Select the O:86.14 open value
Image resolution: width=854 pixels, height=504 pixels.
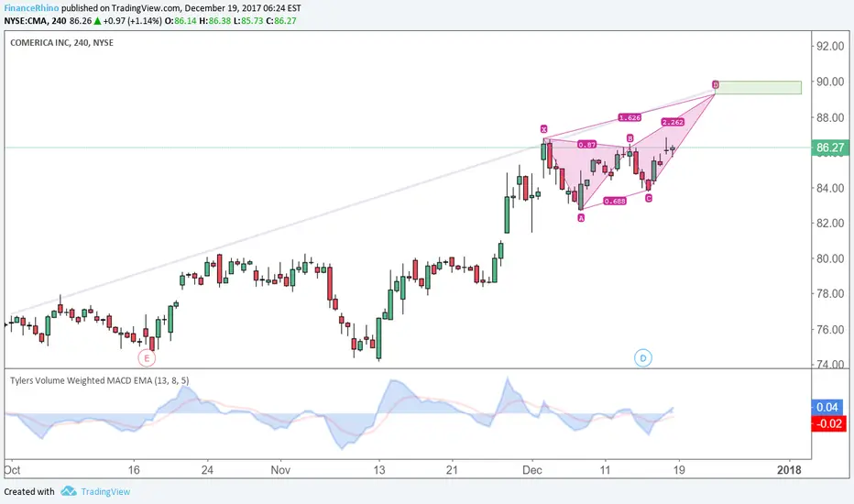[x=181, y=21]
